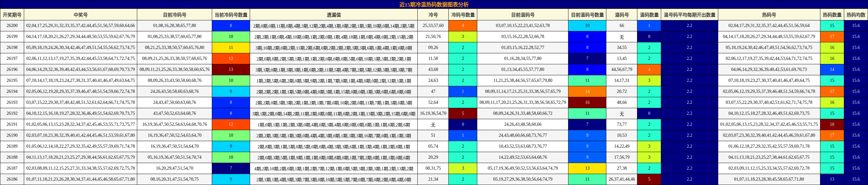Click cold list 01,08,16,28,38,65,77,80
Viewport: 868px width, 185px height.
point(175,26)
